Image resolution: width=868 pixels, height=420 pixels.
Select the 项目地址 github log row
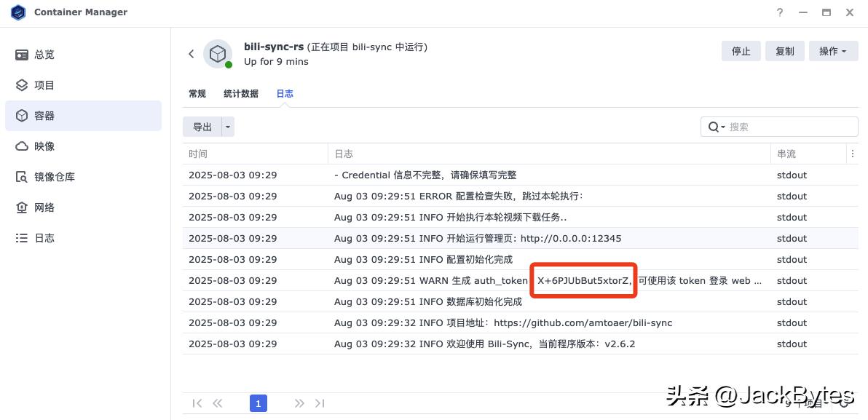click(521, 322)
